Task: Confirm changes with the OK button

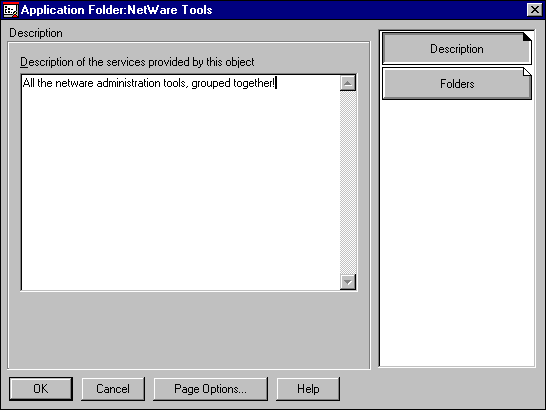Action: (x=41, y=389)
